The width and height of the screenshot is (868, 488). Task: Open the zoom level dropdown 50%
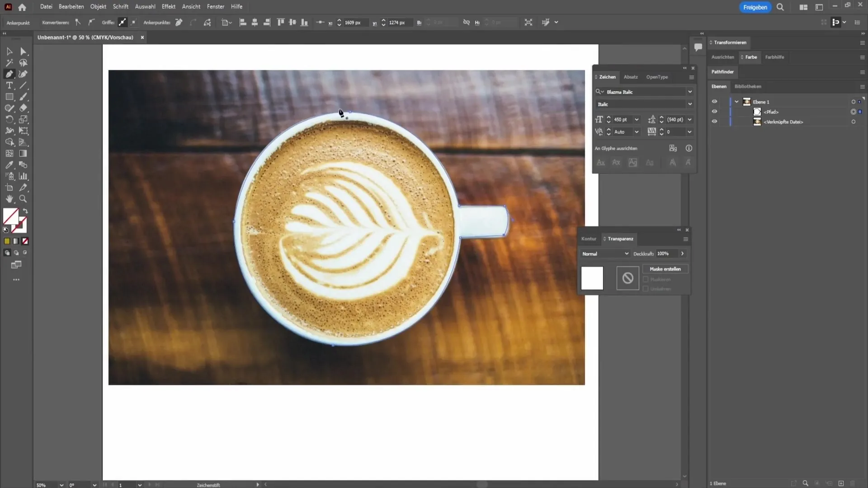tap(61, 485)
